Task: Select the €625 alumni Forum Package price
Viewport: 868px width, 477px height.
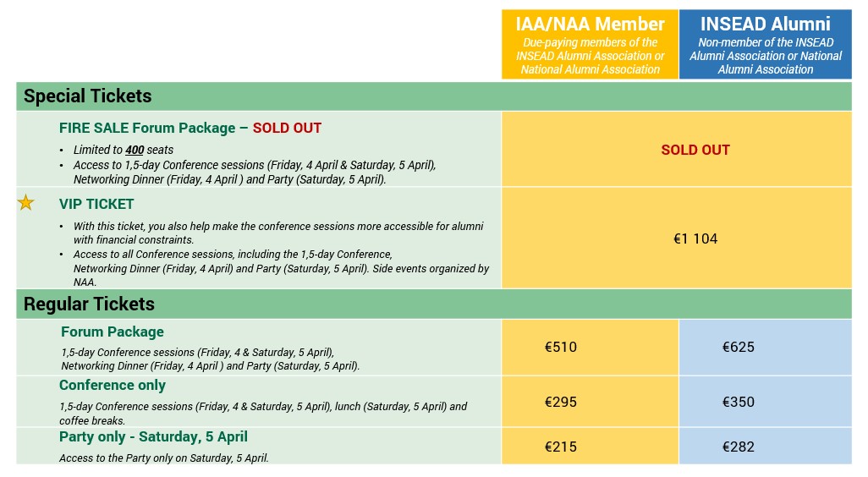Action: (x=738, y=347)
